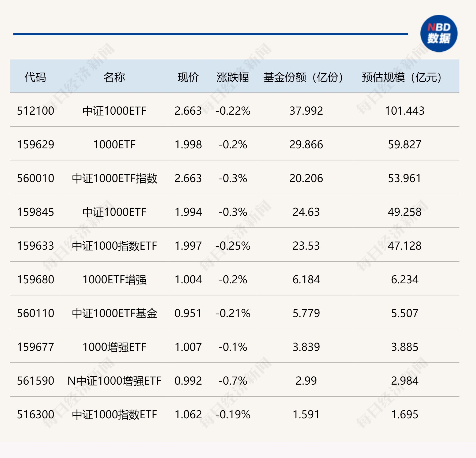Click fund share value 2.99
Viewport: 476px width, 458px height.
pos(306,381)
